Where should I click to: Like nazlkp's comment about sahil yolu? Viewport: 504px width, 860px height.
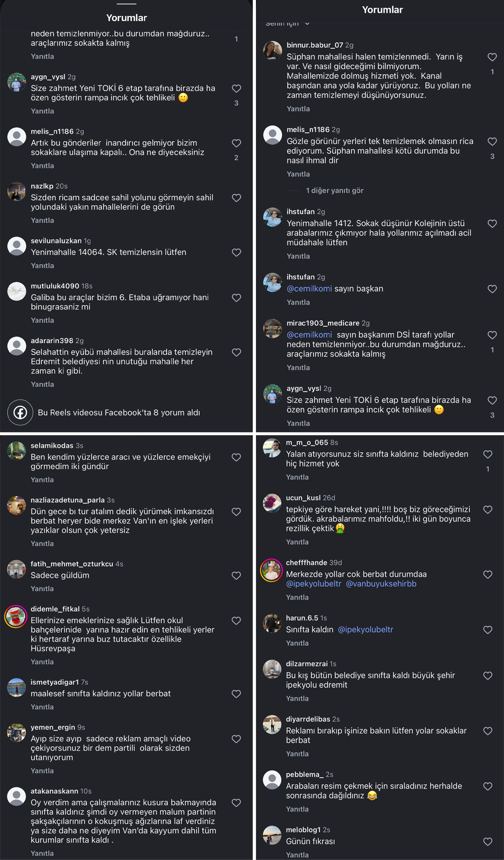coord(236,198)
